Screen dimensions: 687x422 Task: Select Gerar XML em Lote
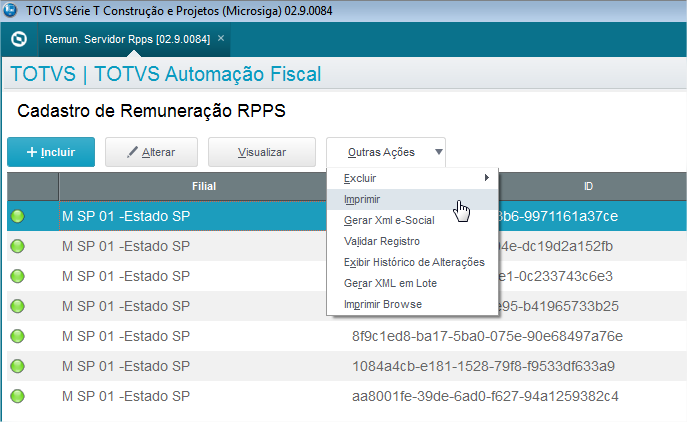(412, 284)
